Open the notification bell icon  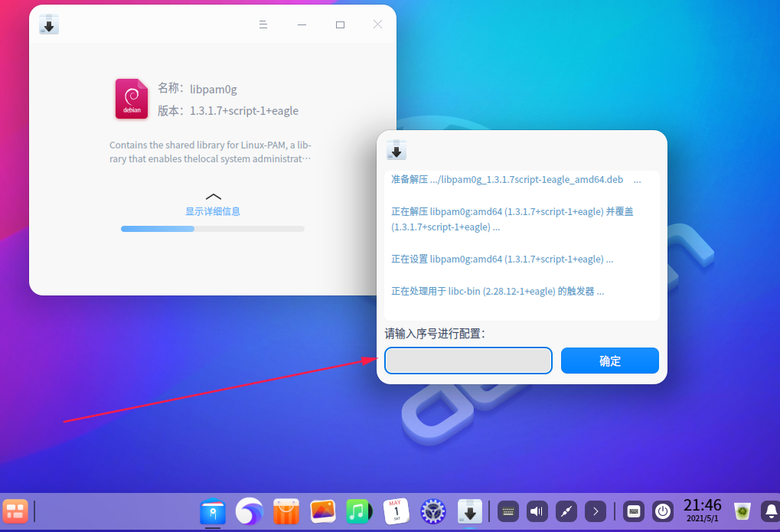click(x=771, y=511)
